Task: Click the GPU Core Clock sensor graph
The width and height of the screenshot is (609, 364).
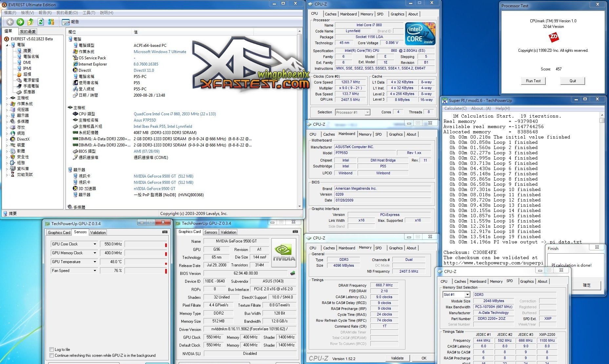Action: 146,244
